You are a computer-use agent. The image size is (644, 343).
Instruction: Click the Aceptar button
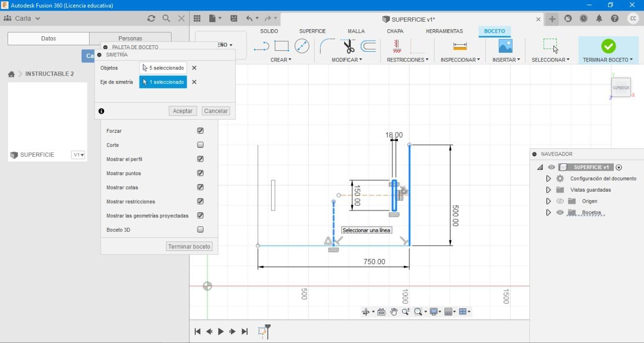[x=183, y=111]
